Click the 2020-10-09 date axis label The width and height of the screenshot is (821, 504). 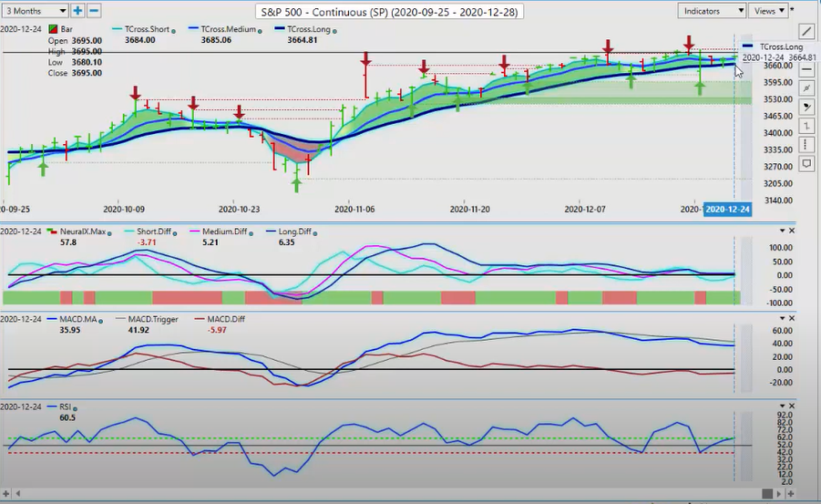click(124, 209)
